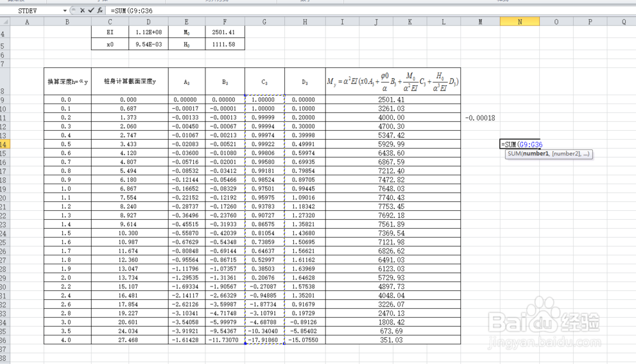Select C3 value 0.99999

pyautogui.click(x=265, y=118)
